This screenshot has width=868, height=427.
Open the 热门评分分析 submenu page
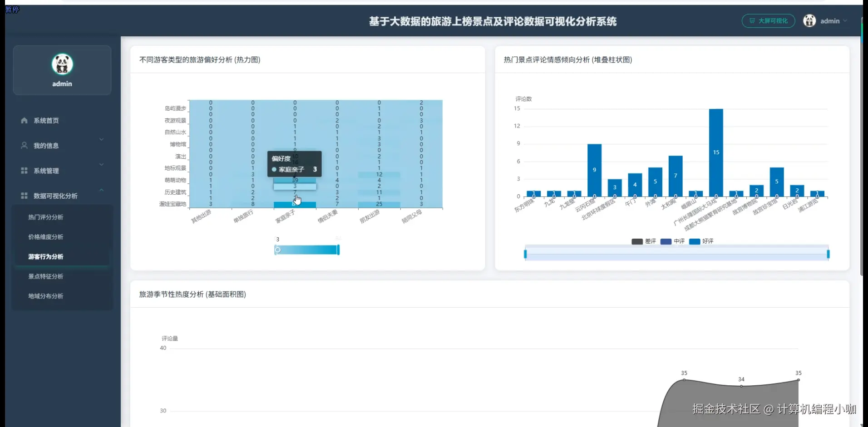45,217
